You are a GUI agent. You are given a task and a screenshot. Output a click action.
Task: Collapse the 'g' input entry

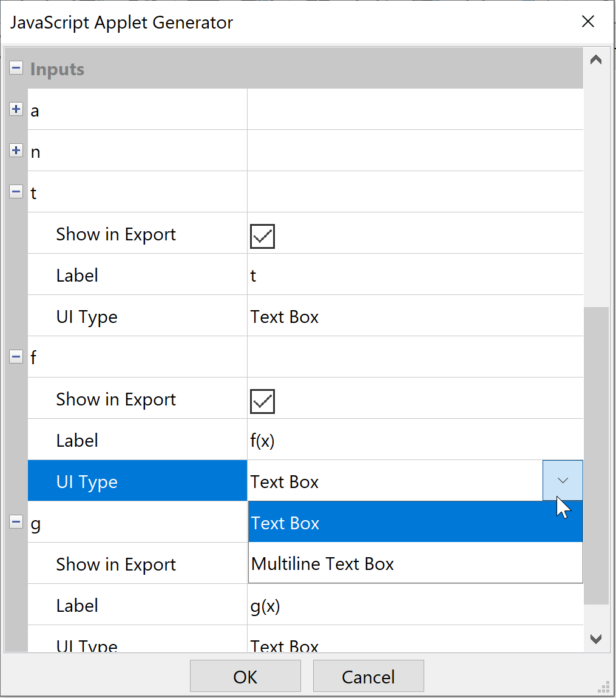[16, 522]
